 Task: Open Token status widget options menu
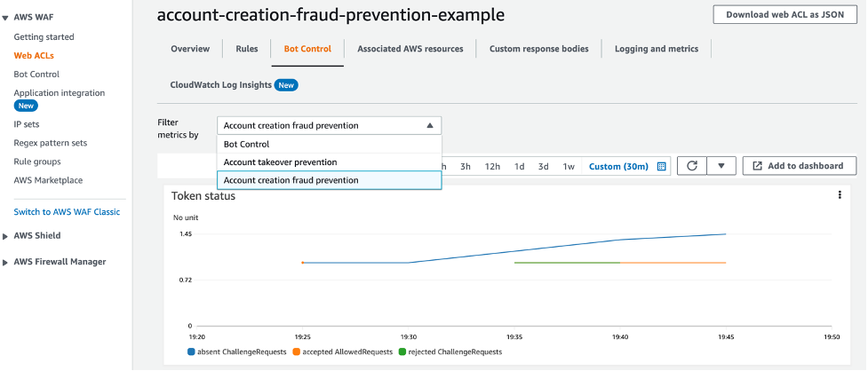pyautogui.click(x=840, y=194)
